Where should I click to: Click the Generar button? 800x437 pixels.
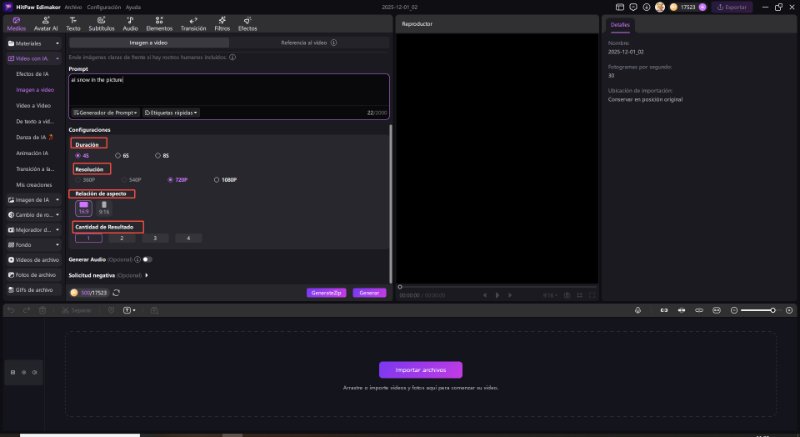click(x=369, y=293)
